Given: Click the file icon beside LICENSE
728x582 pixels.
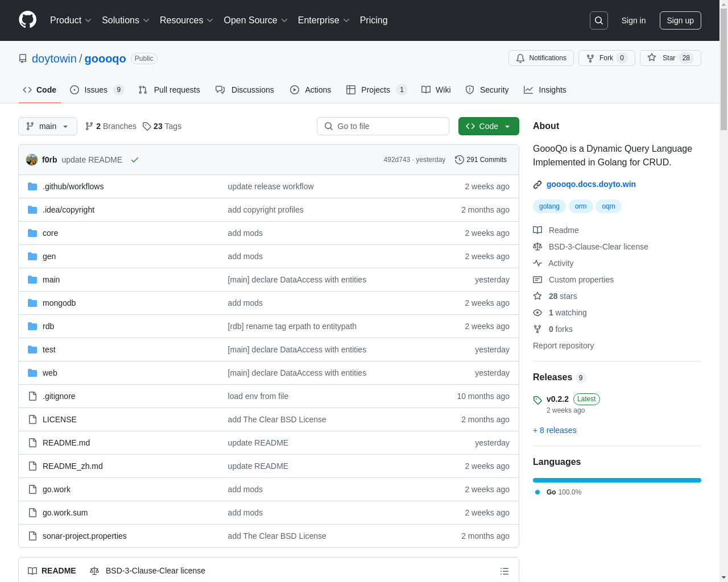Looking at the screenshot, I should pyautogui.click(x=32, y=419).
